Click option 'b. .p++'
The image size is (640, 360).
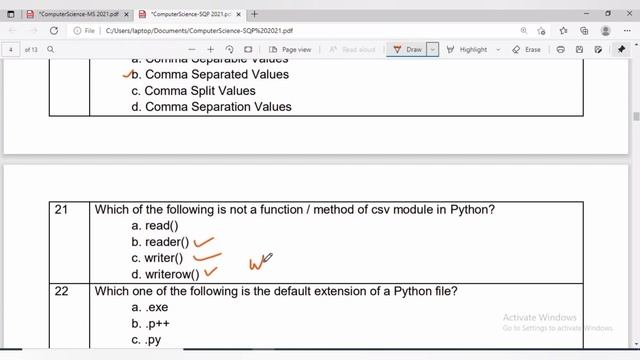(x=150, y=324)
